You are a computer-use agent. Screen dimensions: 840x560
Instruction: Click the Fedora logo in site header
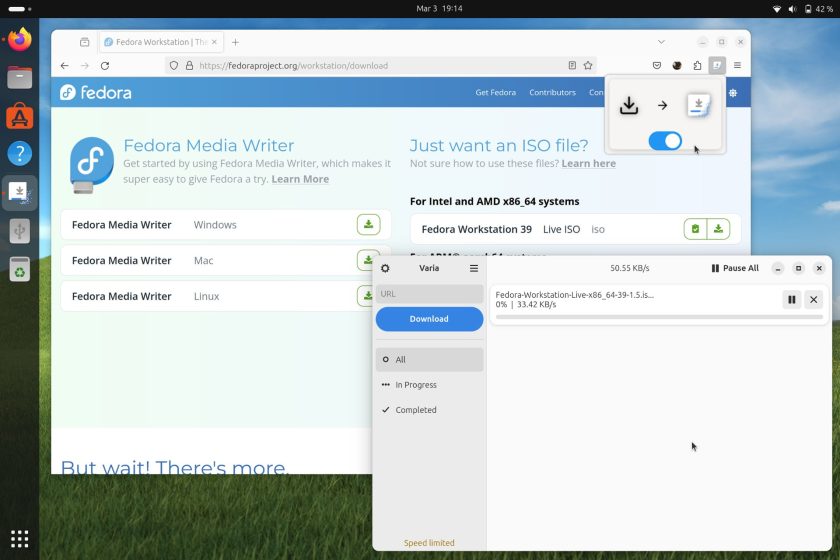coord(95,93)
